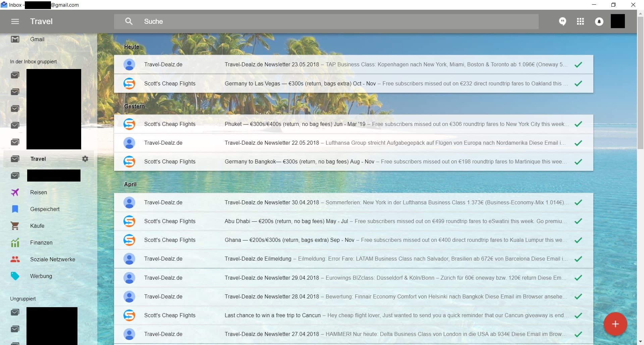Mark Newsletter 28.04.2018 email as done
The height and width of the screenshot is (345, 644).
coord(578,296)
